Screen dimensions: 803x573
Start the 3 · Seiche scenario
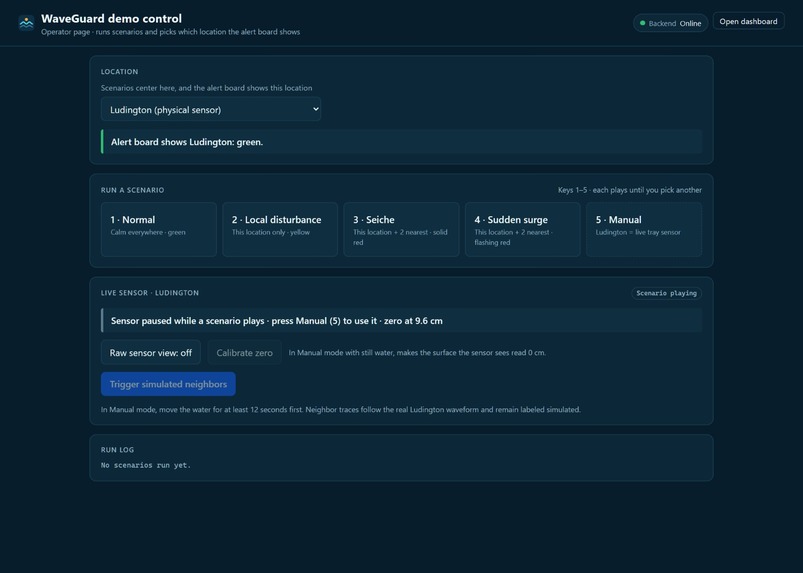(x=402, y=229)
